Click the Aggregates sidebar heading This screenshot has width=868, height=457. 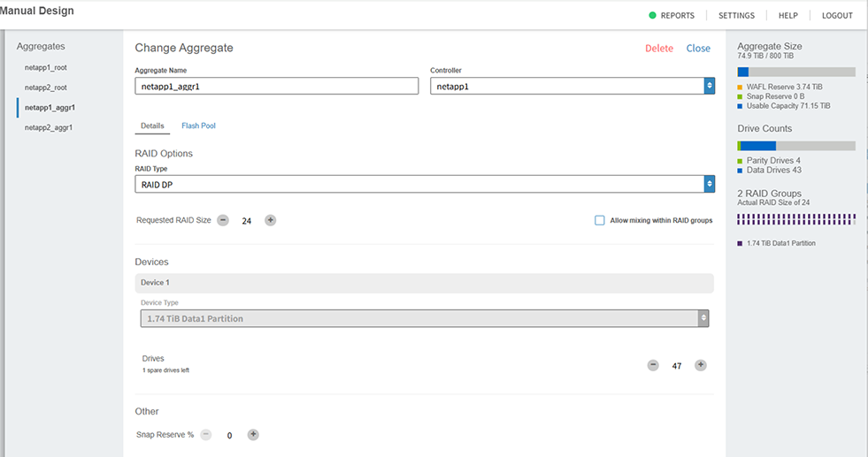click(x=41, y=47)
